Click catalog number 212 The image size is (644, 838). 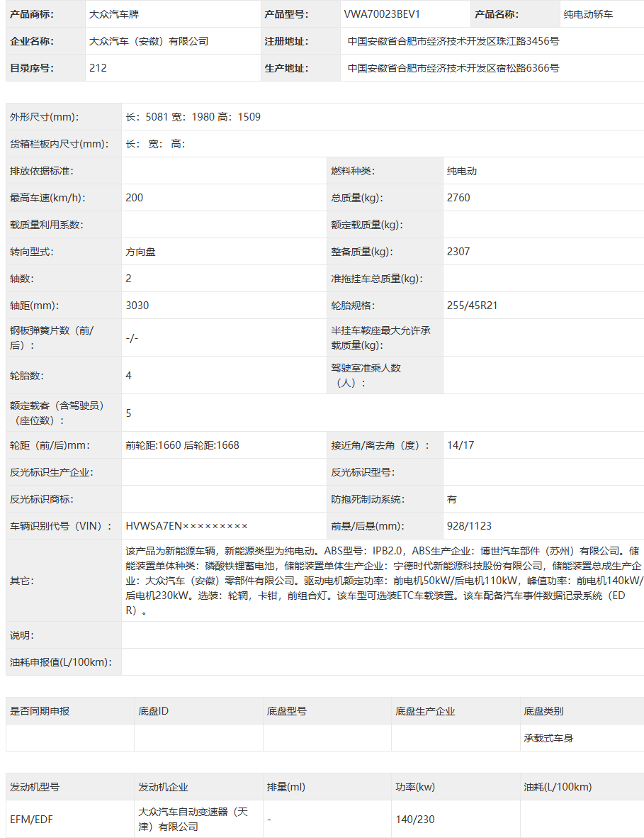coord(98,68)
